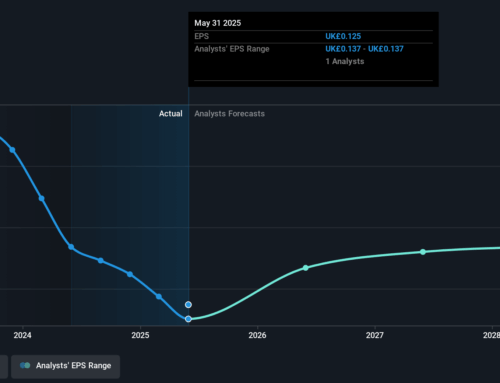
Task: Click the EPS data point just after 2025
Action: pyautogui.click(x=159, y=296)
